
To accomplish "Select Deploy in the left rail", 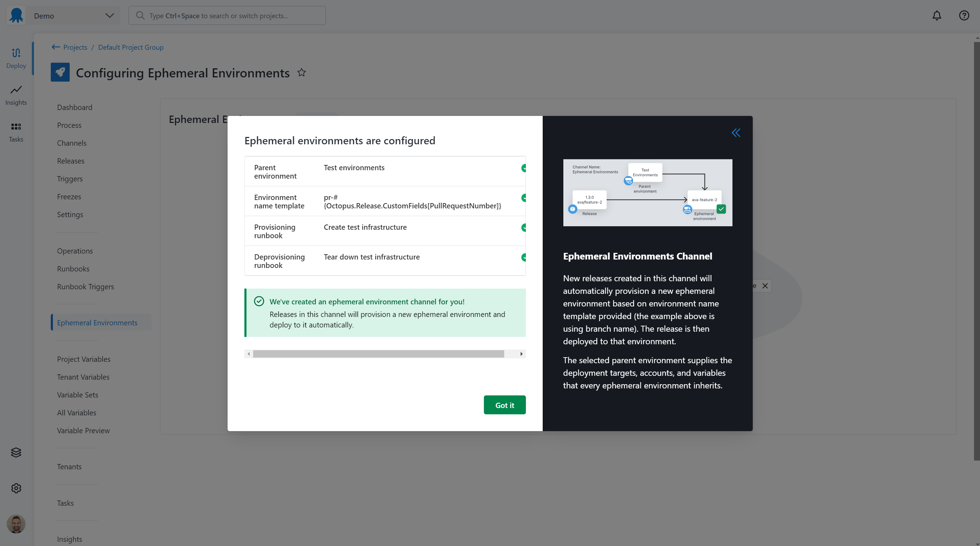I will click(x=16, y=58).
